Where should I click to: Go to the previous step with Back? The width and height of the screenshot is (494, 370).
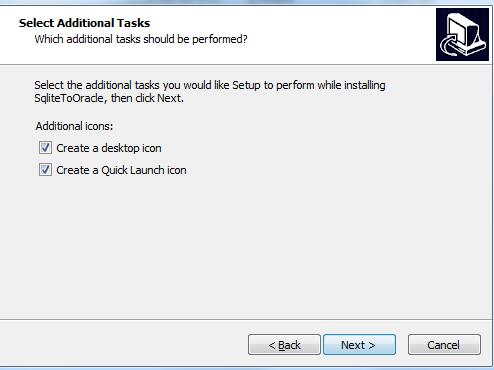tap(284, 345)
